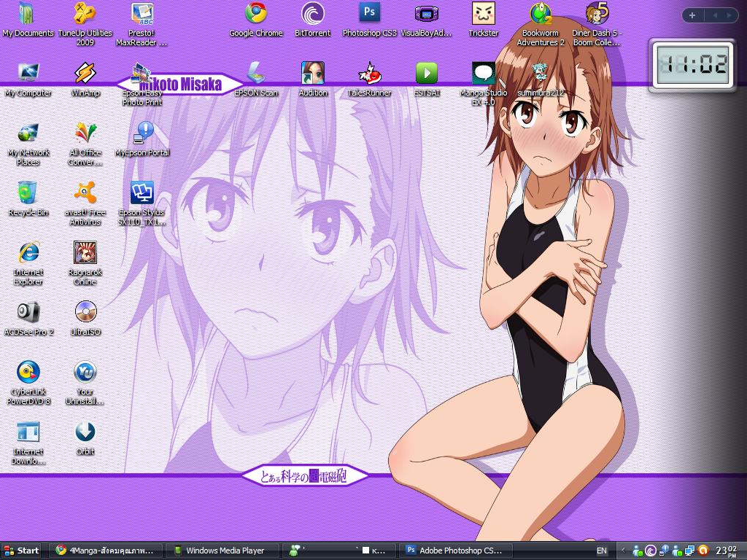The height and width of the screenshot is (560, 747).
Task: Switch to Windows Media Player taskbar button
Action: point(221,551)
